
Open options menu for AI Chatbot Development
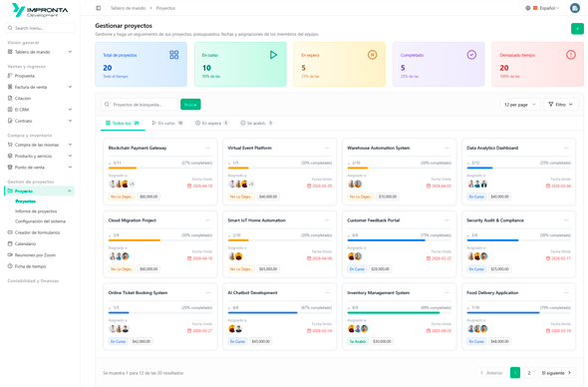327,293
